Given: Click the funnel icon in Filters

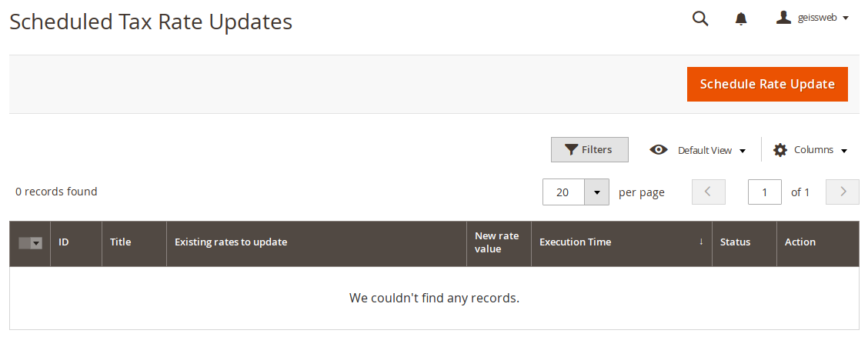Looking at the screenshot, I should click(x=571, y=150).
